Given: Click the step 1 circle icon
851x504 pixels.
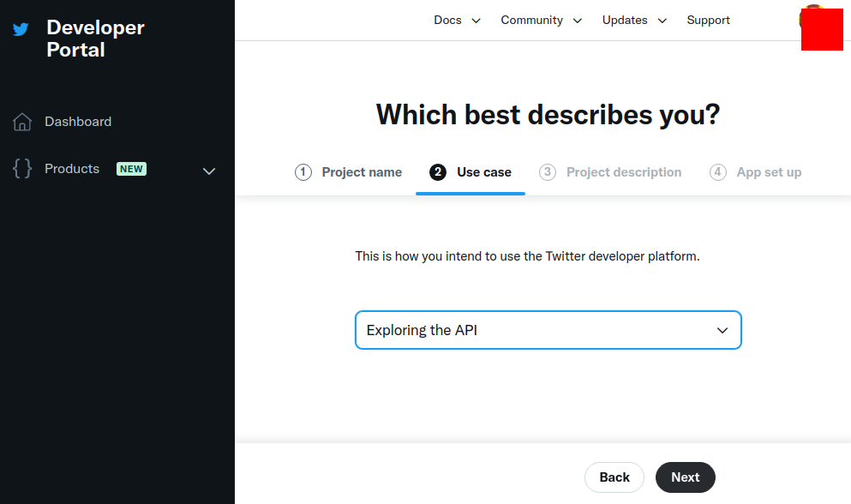Looking at the screenshot, I should click(303, 172).
